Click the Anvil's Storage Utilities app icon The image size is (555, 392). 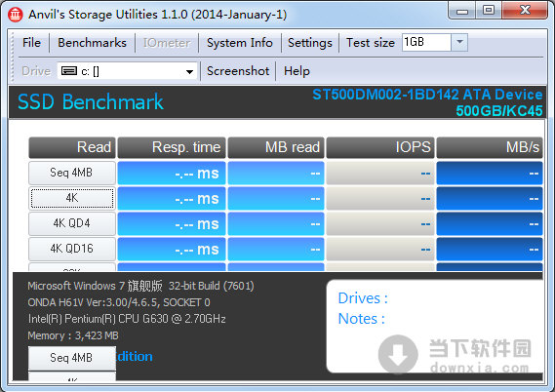coord(16,15)
